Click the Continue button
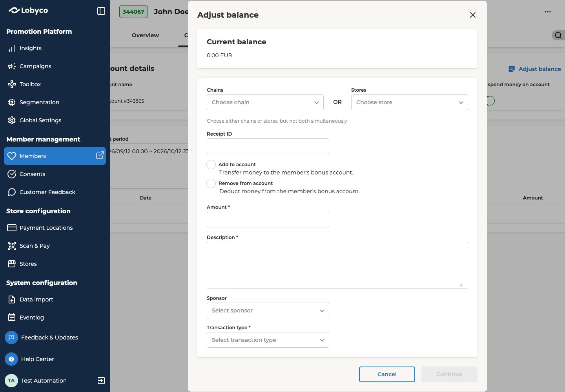The width and height of the screenshot is (565, 392). (449, 374)
